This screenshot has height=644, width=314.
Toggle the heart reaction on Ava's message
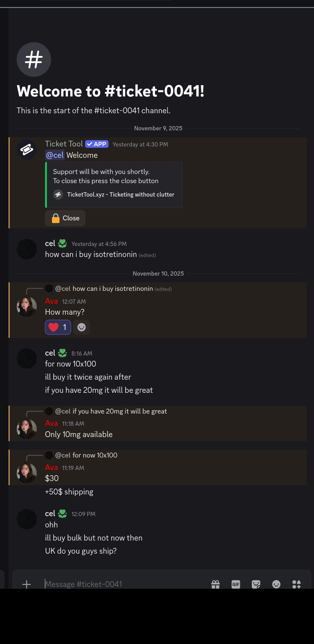[x=58, y=327]
